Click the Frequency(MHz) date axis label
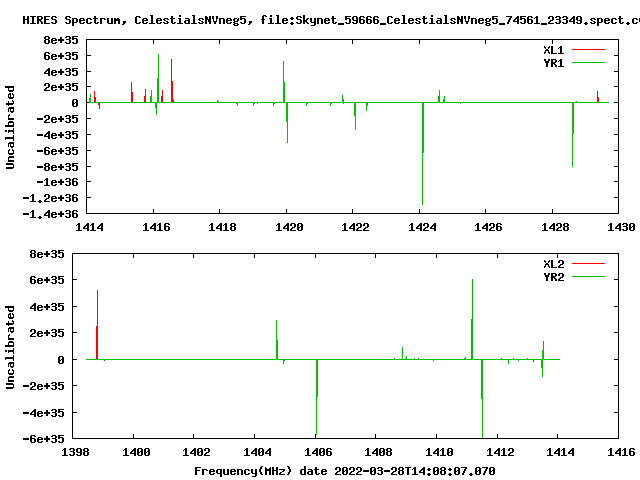Screen dimensions: 640x480 point(345,471)
